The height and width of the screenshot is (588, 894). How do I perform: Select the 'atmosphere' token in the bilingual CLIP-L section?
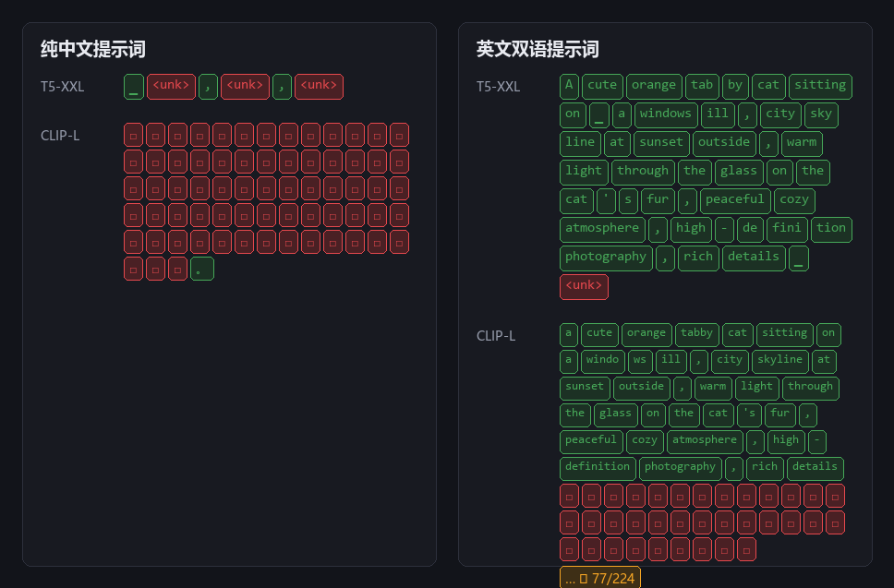coord(705,441)
